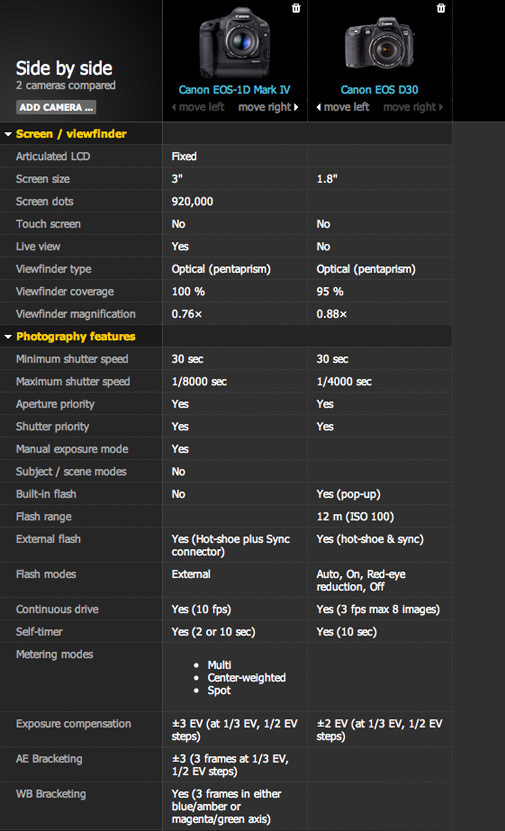
Task: Collapse the Screen / viewfinder section
Action: tap(71, 134)
